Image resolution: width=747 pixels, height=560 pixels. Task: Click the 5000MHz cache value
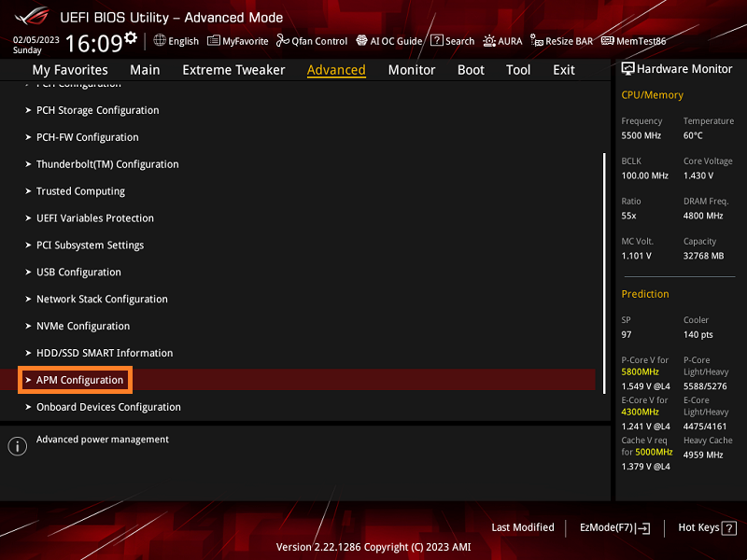654,452
